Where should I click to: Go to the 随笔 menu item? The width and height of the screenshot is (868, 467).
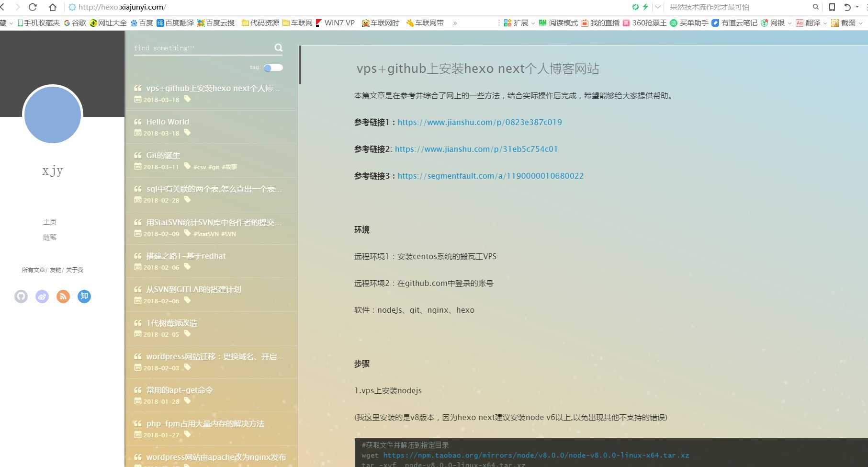click(x=50, y=237)
